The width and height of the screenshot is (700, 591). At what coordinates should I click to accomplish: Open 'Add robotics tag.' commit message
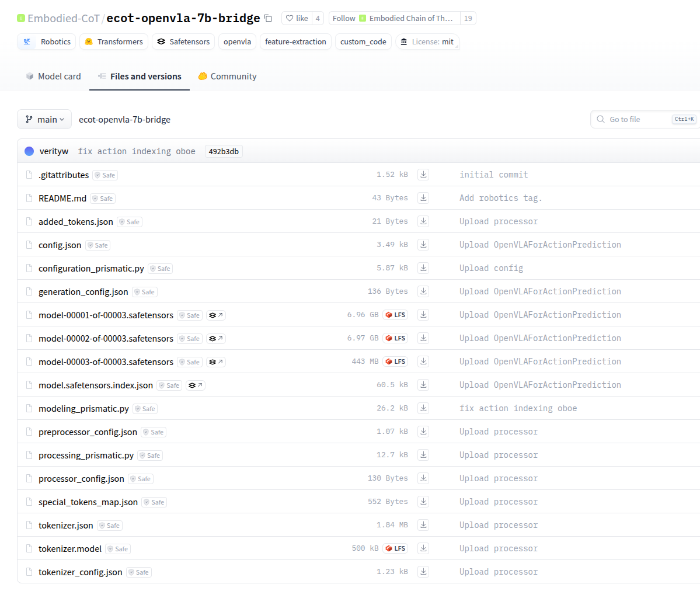[x=500, y=198]
